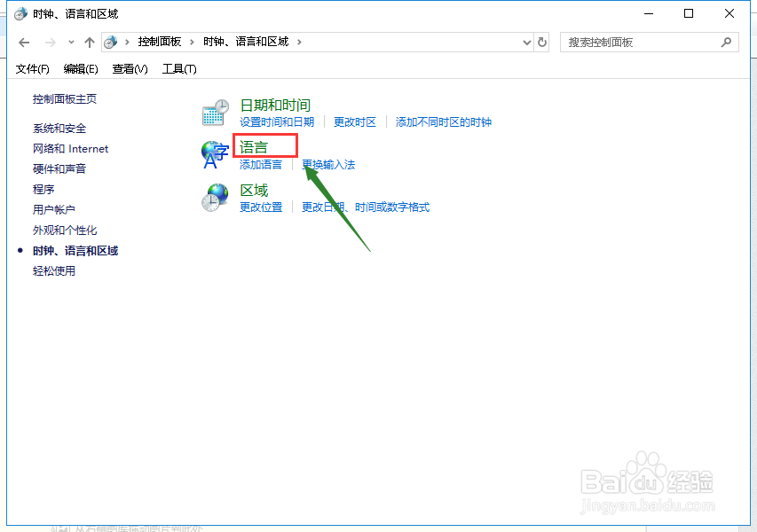757x532 pixels.
Task: Open the 文件(F) menu
Action: [x=32, y=68]
